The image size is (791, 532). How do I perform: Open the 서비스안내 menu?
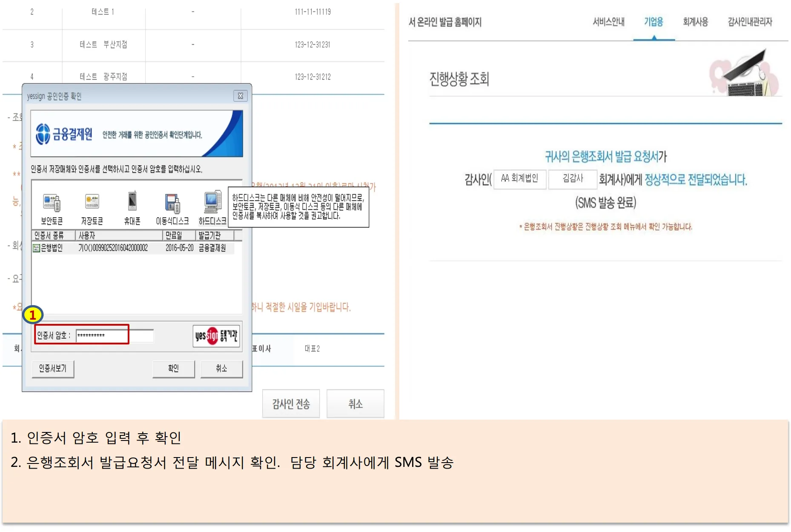(x=608, y=22)
